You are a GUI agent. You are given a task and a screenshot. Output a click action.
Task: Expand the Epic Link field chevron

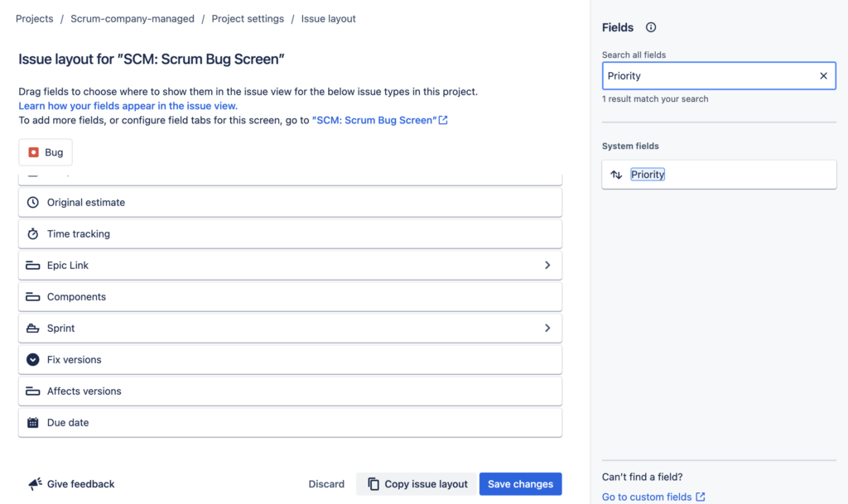click(x=547, y=265)
